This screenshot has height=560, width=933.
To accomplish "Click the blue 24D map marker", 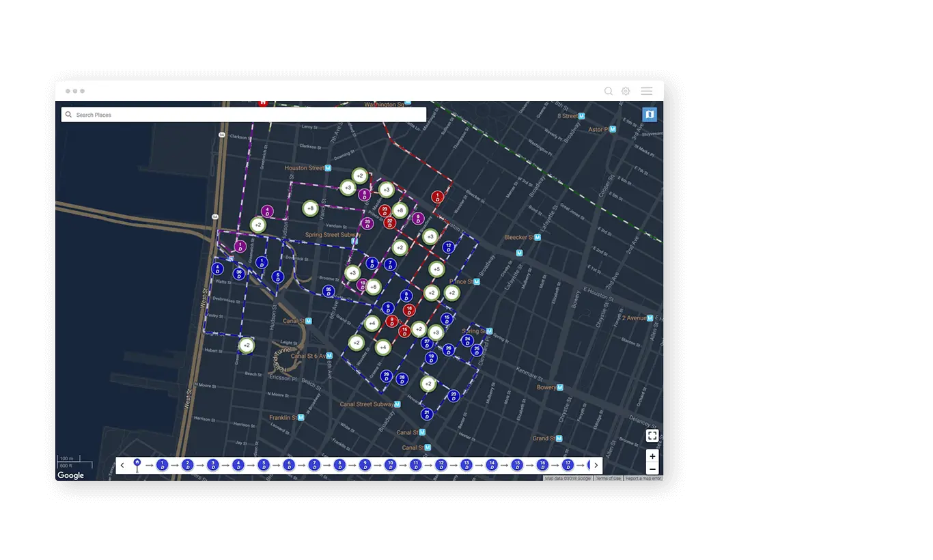I will [467, 340].
